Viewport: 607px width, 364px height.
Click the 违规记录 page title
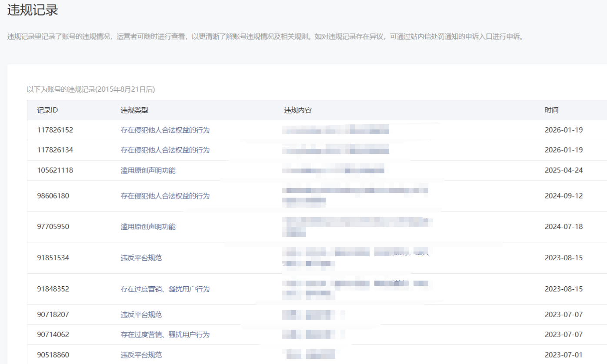click(33, 10)
